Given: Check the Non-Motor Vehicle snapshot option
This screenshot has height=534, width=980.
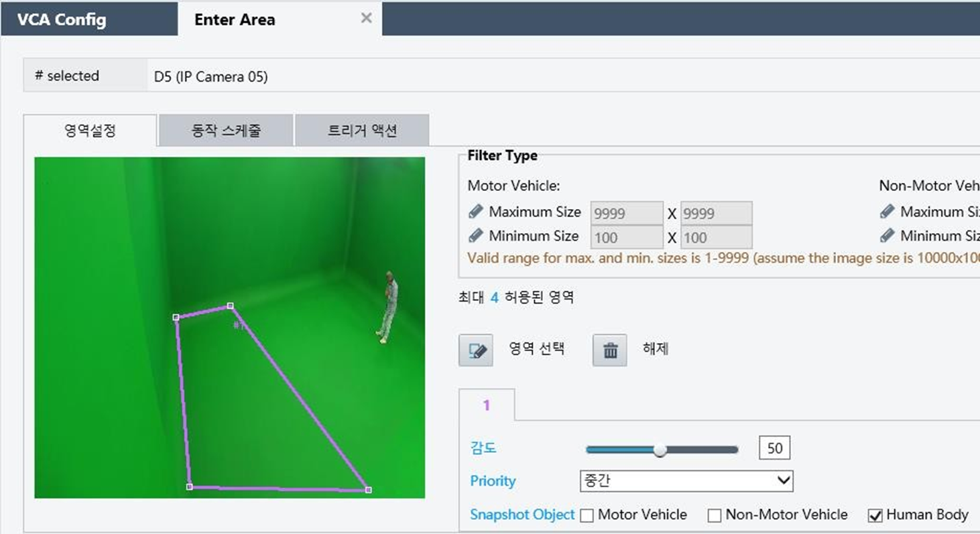Looking at the screenshot, I should click(x=715, y=515).
